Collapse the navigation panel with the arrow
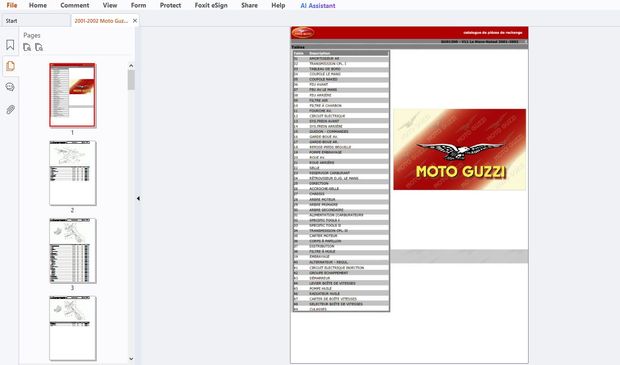The height and width of the screenshot is (365, 620). [x=138, y=199]
